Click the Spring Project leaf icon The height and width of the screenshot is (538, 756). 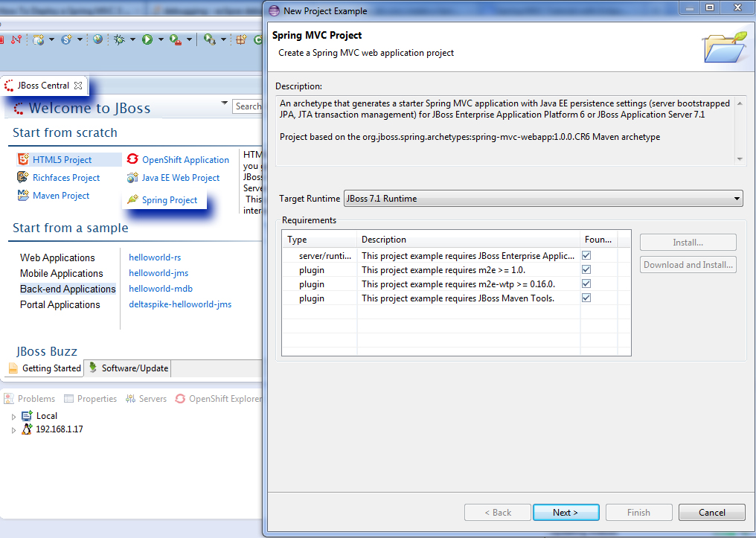click(132, 199)
